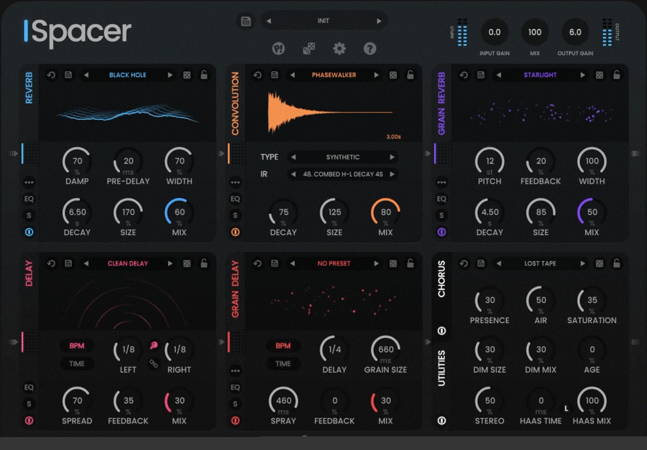Viewport: 647px width, 450px height.
Task: Solo the Delay module with S button
Action: [x=29, y=404]
